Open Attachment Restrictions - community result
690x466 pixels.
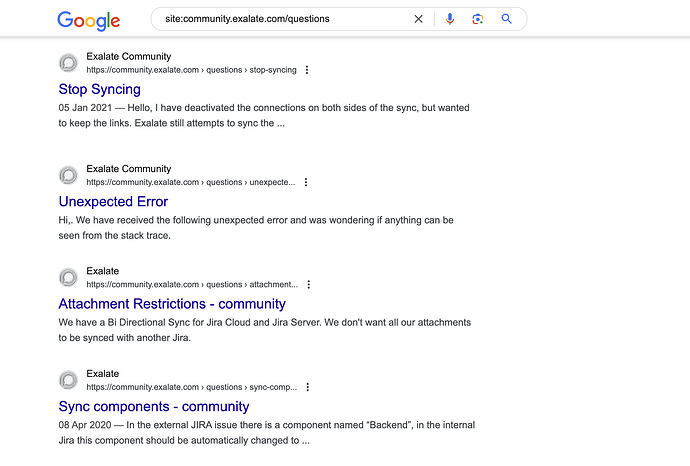172,304
